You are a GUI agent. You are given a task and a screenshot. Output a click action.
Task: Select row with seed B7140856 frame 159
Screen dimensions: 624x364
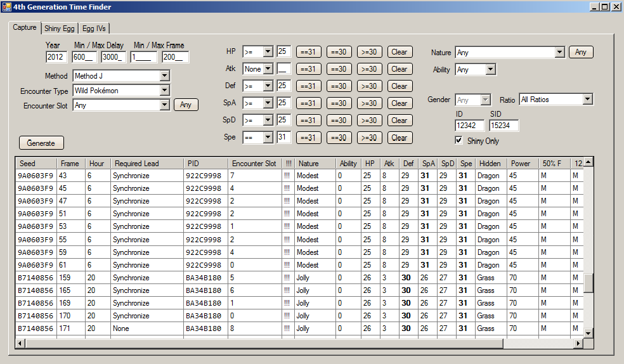click(x=300, y=278)
